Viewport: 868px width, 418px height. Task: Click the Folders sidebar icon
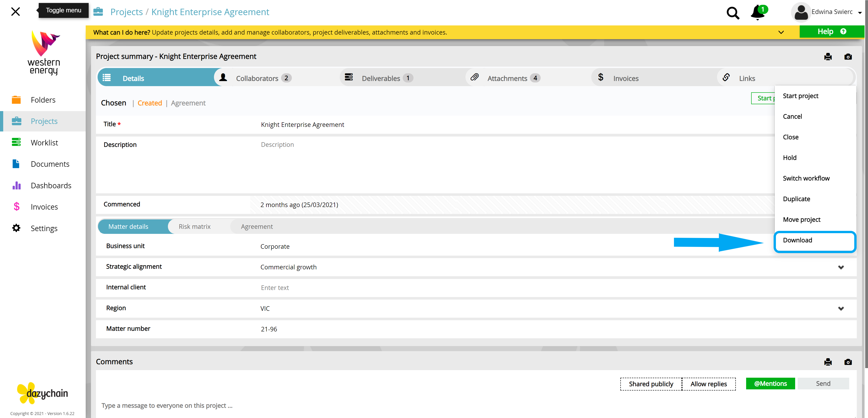pos(16,100)
